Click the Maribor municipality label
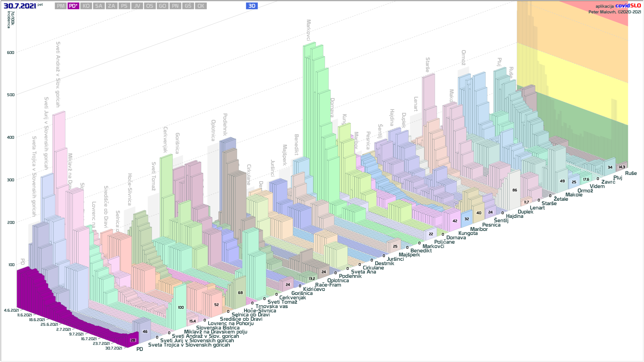 pos(479,229)
